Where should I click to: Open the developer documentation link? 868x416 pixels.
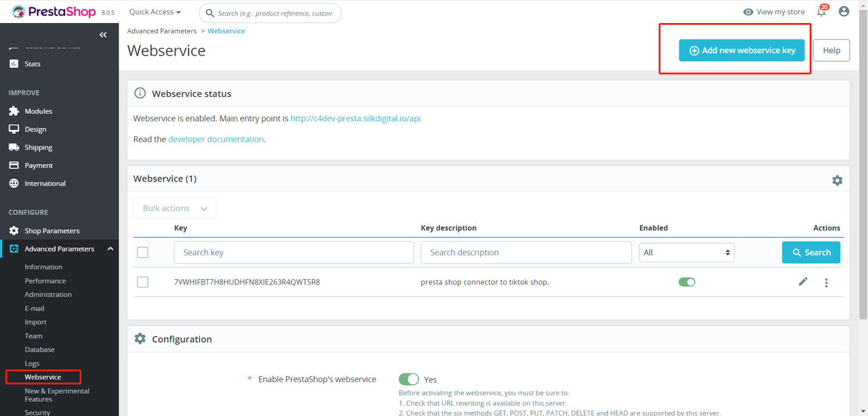click(x=216, y=139)
